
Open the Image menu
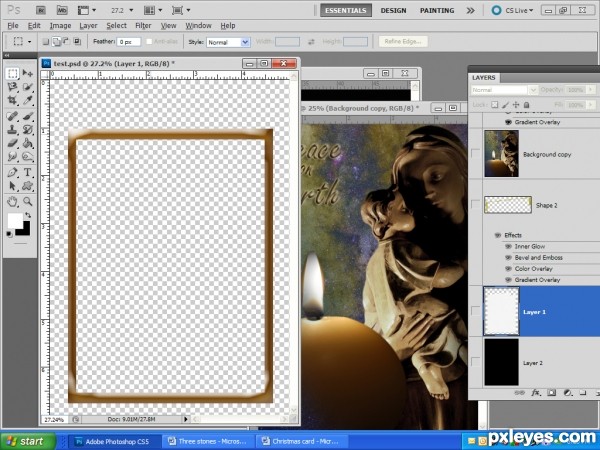click(60, 26)
